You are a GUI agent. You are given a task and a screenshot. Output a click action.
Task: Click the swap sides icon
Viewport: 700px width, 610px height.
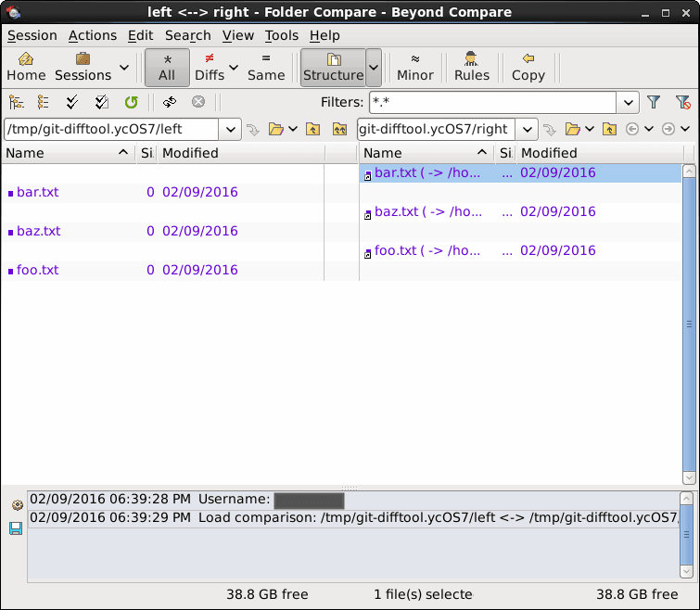point(170,102)
